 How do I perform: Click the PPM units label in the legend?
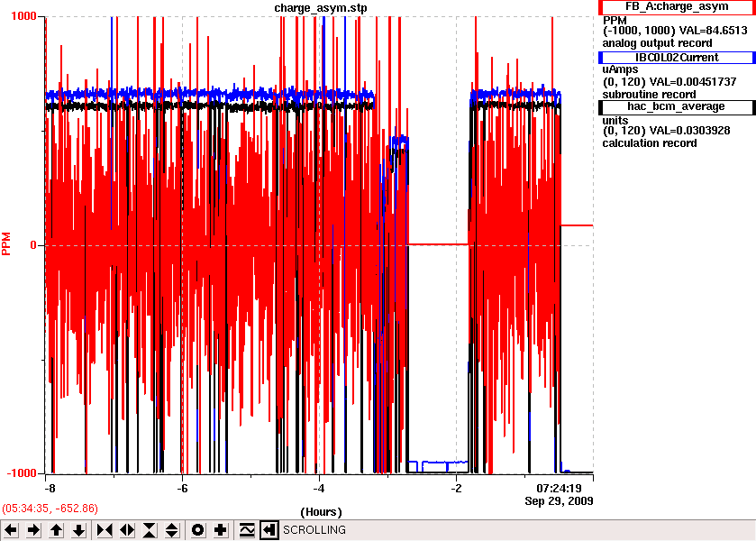(615, 21)
